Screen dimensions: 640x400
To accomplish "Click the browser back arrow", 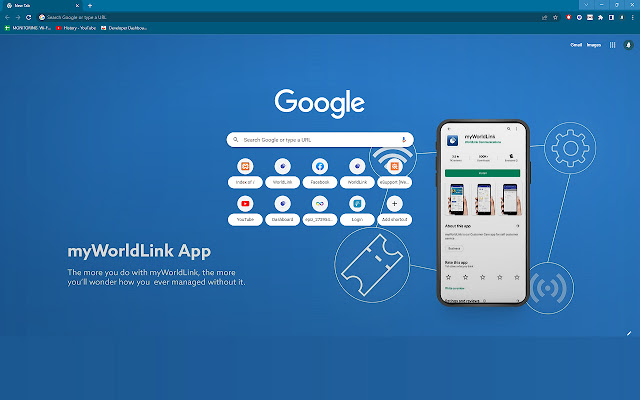I will click(x=7, y=17).
